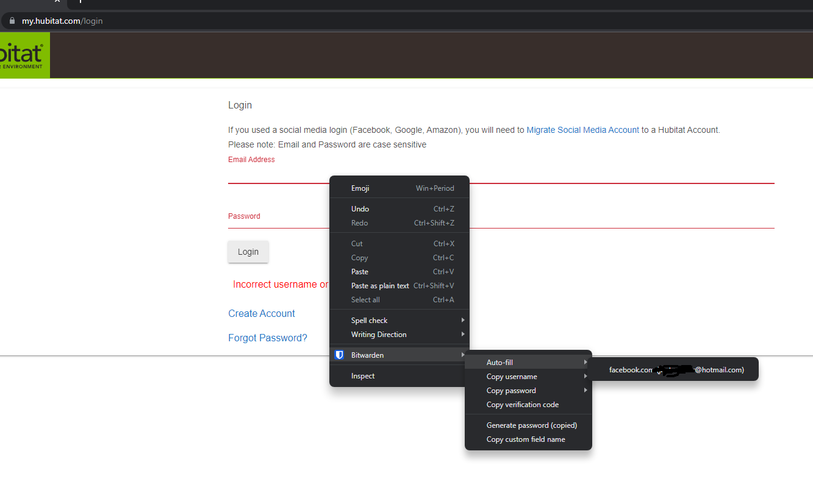Click the padlock icon in the address bar
813x504 pixels.
[x=12, y=20]
